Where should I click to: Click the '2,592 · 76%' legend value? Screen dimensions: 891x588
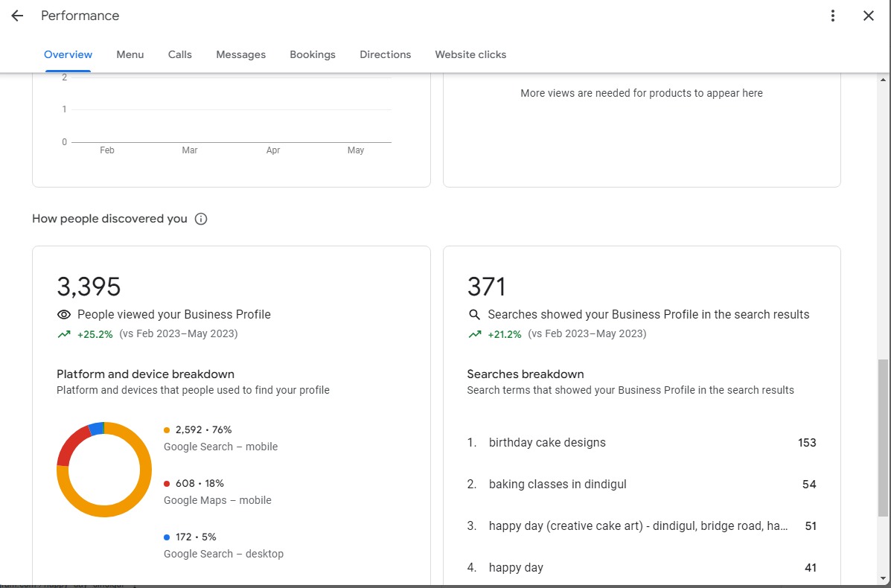click(203, 430)
